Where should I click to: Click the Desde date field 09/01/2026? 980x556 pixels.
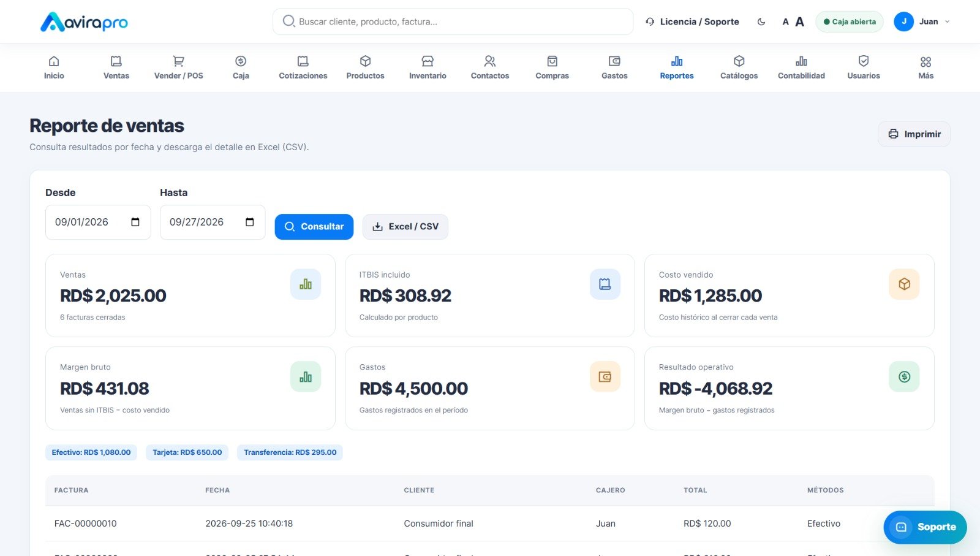tap(98, 222)
